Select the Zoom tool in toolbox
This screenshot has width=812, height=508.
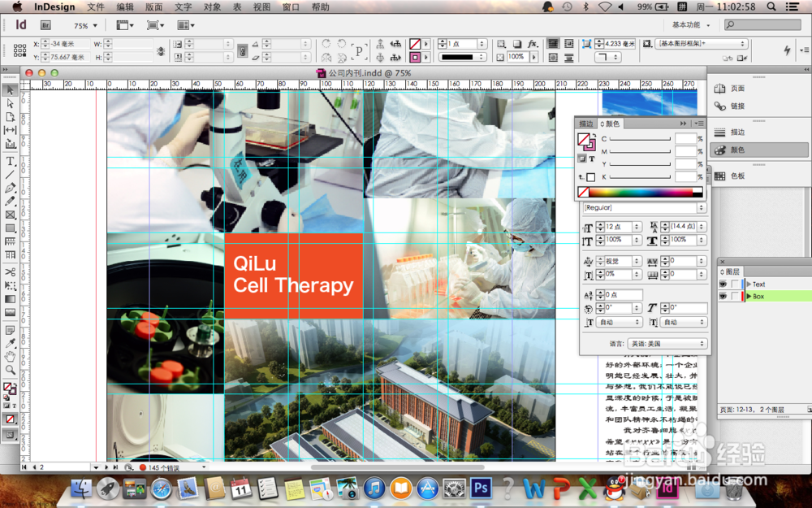click(x=10, y=370)
